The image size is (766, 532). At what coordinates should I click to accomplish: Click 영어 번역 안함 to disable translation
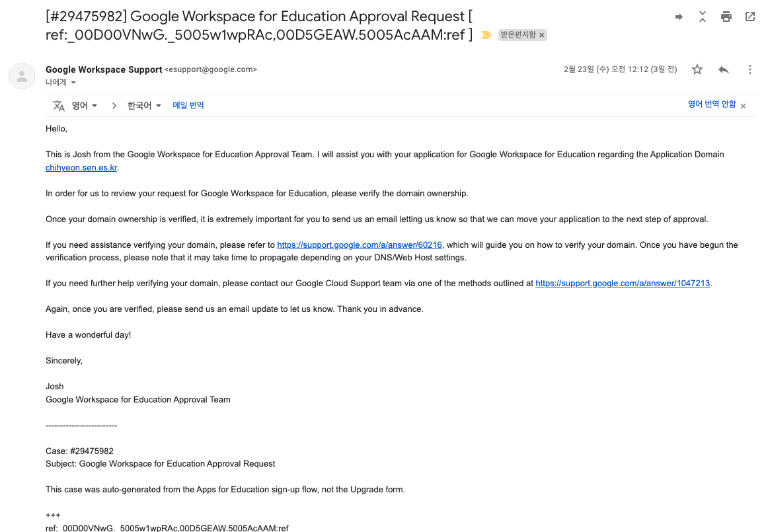click(712, 104)
